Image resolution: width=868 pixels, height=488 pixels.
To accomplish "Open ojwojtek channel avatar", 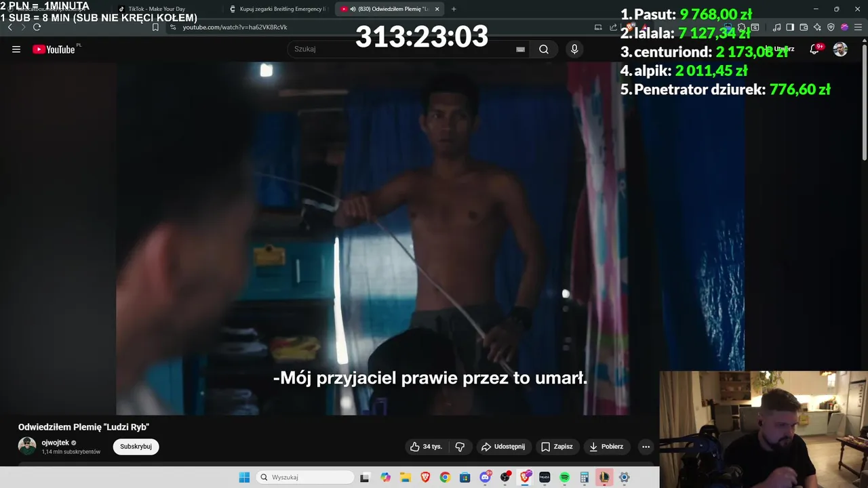I will point(27,446).
